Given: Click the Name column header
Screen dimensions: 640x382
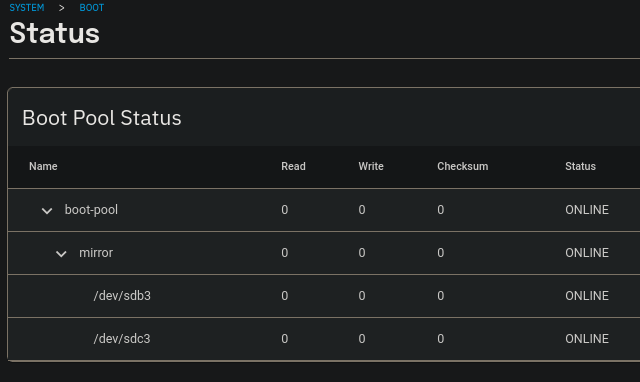Looking at the screenshot, I should (x=43, y=166).
